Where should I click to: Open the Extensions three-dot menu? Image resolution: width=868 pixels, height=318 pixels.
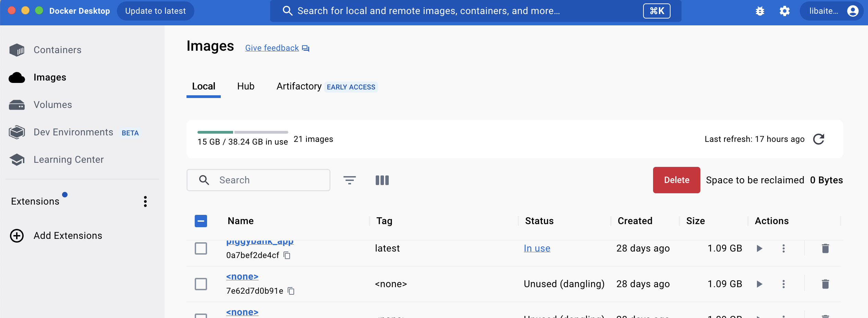coord(145,201)
